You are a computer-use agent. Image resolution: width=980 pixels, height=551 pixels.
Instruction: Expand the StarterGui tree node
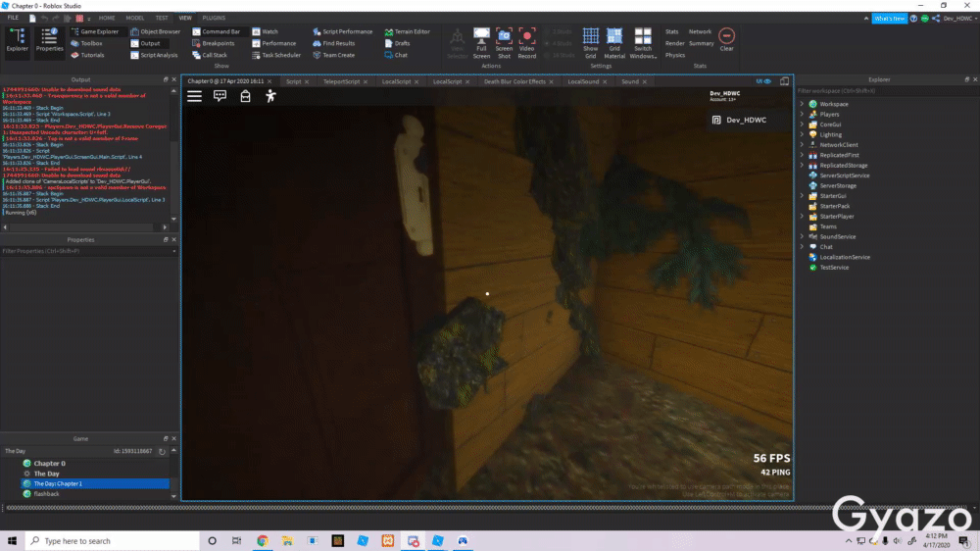click(x=803, y=196)
